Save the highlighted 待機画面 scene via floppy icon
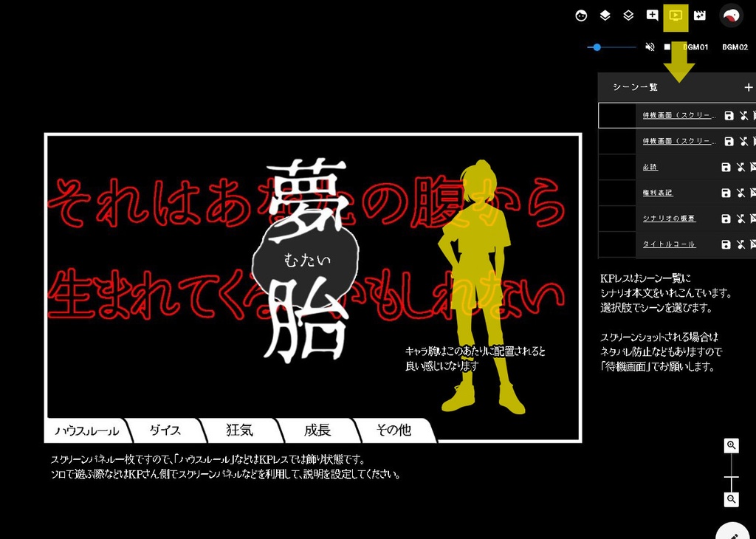This screenshot has width=756, height=539. click(729, 115)
